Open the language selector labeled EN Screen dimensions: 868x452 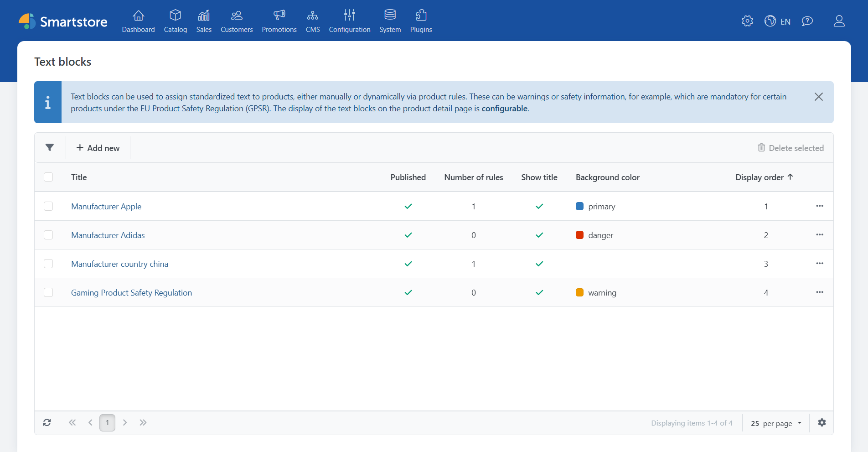coord(777,21)
